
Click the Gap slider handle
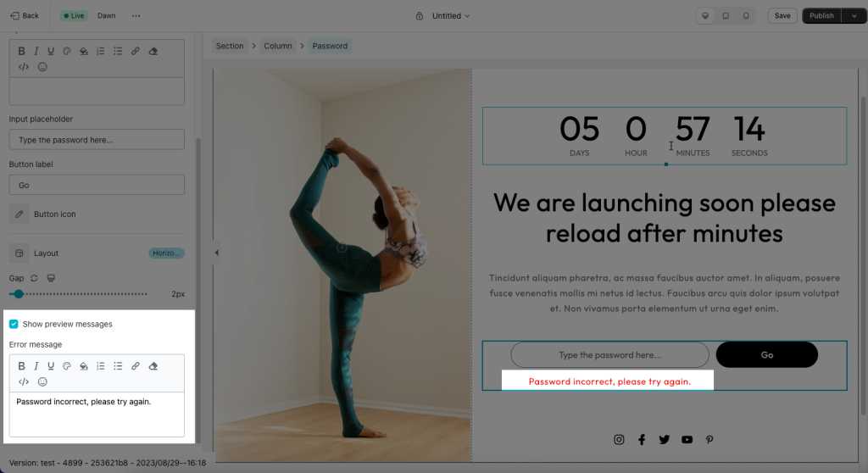click(19, 294)
